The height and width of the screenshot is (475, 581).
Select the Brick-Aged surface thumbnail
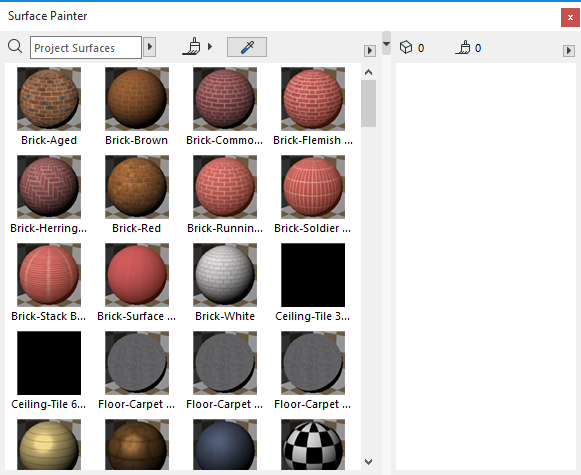[x=49, y=99]
